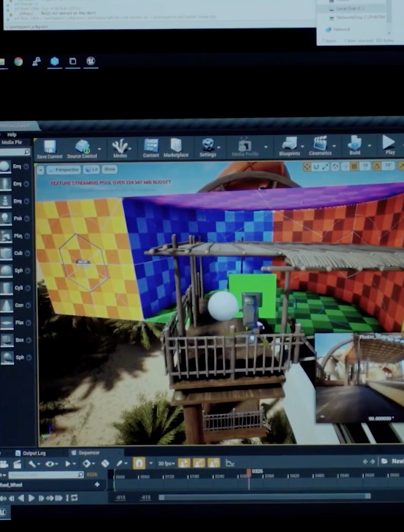Toggle Sequencer snapping magnet button
The image size is (404, 532).
(139, 463)
